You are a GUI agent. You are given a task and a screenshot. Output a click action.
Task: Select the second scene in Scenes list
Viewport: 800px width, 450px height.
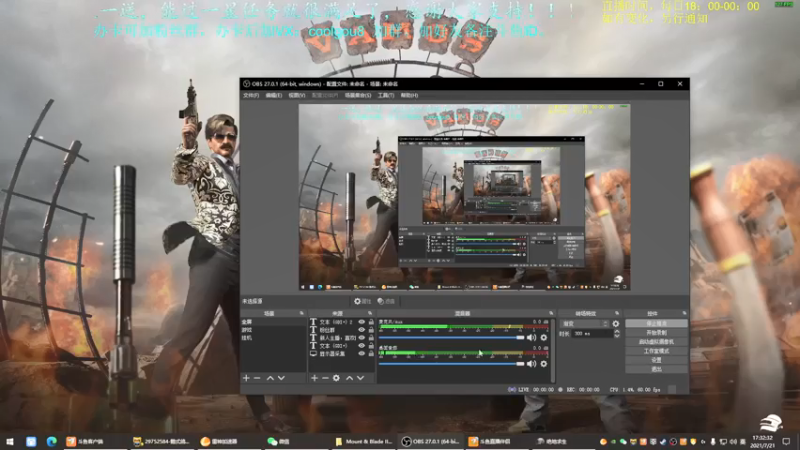point(273,330)
